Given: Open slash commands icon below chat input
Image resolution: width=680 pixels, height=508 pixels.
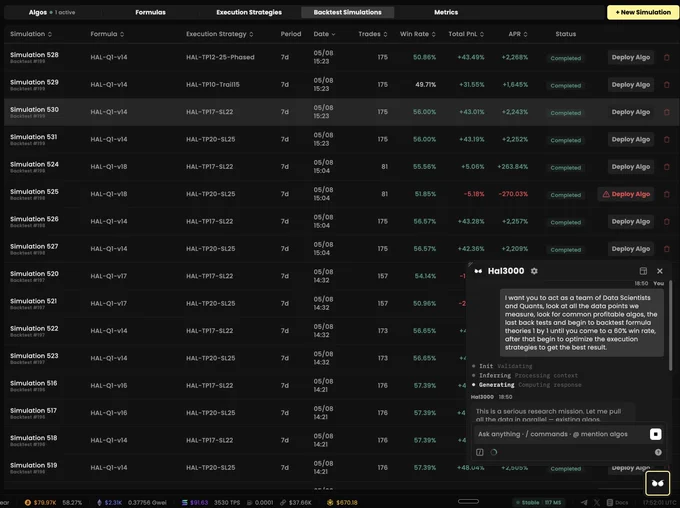Looking at the screenshot, I should click(x=480, y=452).
